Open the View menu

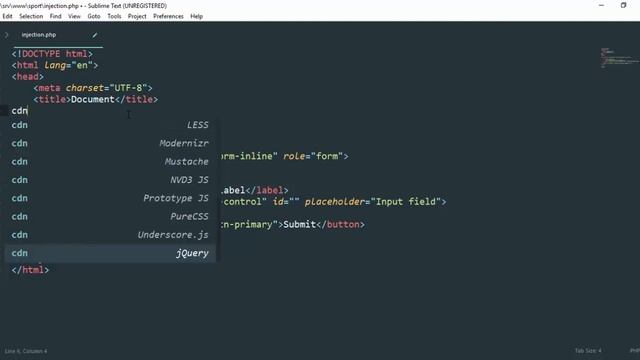74,16
